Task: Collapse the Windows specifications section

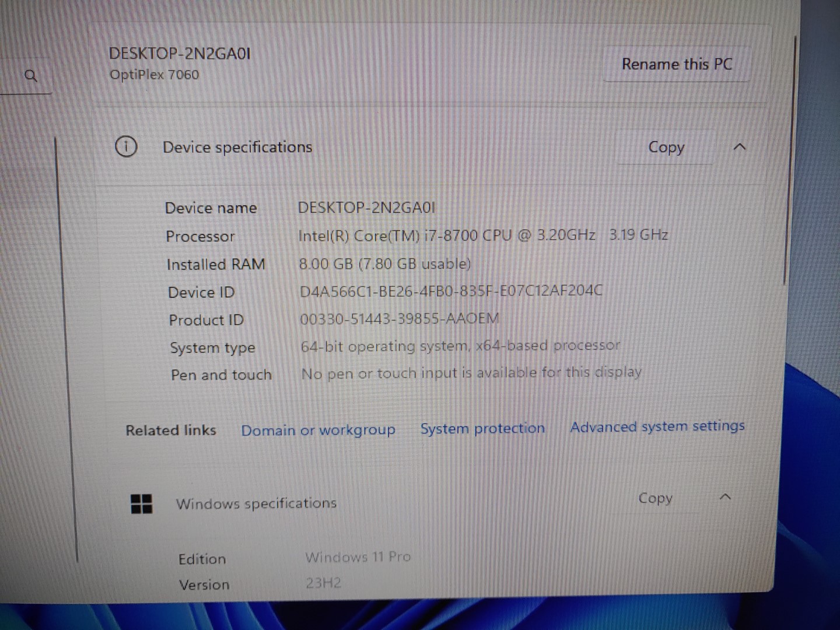Action: (x=725, y=497)
